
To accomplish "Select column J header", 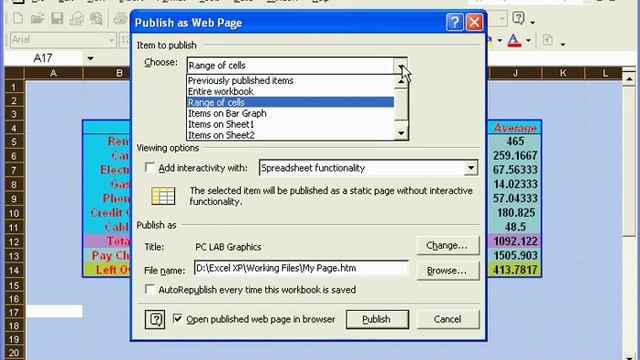I will (x=515, y=73).
